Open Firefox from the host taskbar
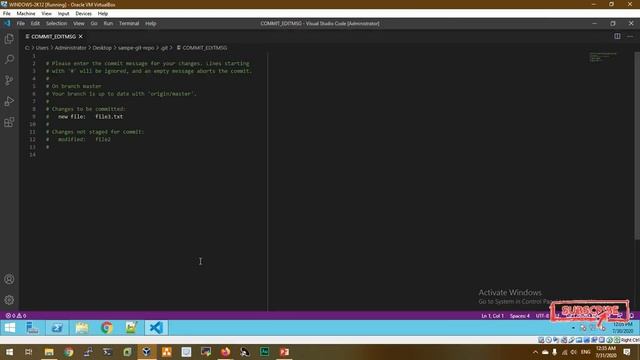The image size is (640, 360). click(225, 352)
